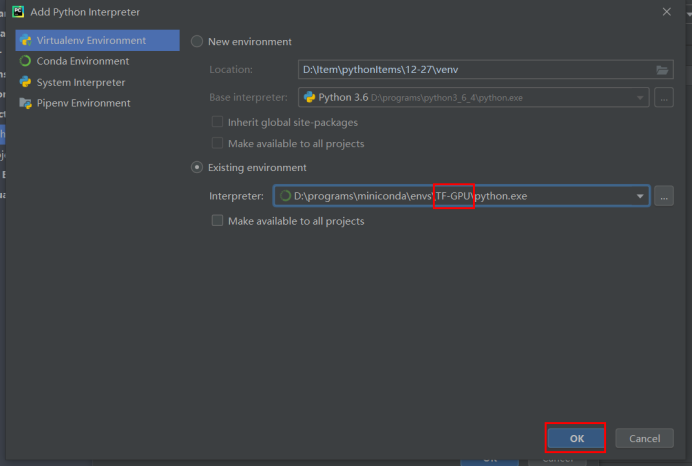Image resolution: width=692 pixels, height=467 pixels.
Task: Toggle Inherit global site-packages checkbox
Action: [x=218, y=122]
